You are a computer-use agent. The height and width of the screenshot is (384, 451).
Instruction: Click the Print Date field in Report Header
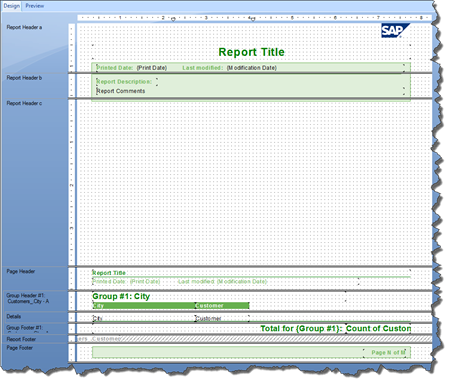(x=152, y=68)
